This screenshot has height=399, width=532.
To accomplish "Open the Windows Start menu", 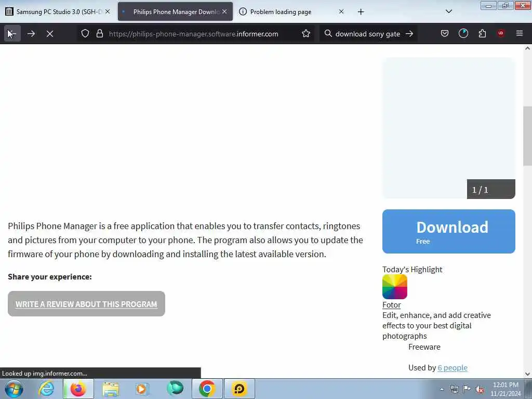I will point(14,389).
